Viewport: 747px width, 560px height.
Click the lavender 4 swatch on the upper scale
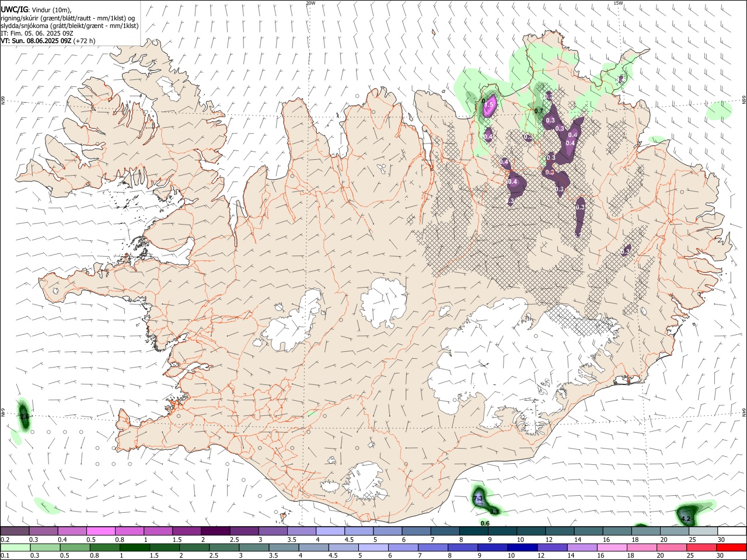(x=330, y=531)
